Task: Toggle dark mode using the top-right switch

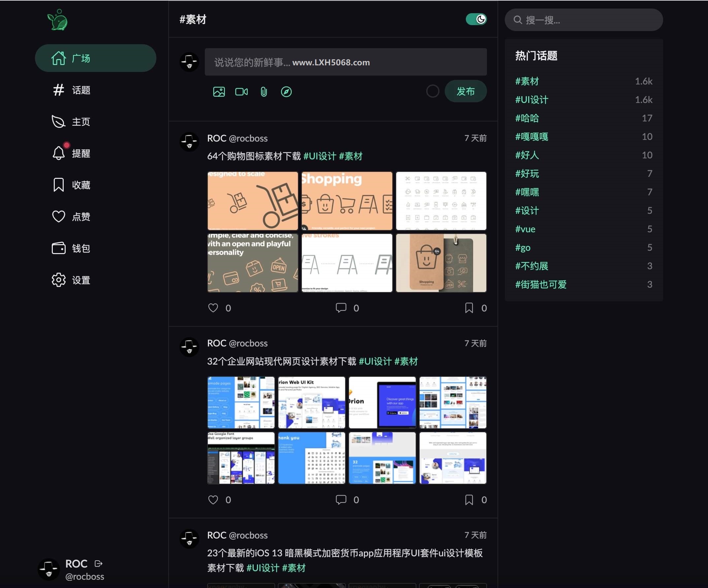Action: click(x=477, y=19)
